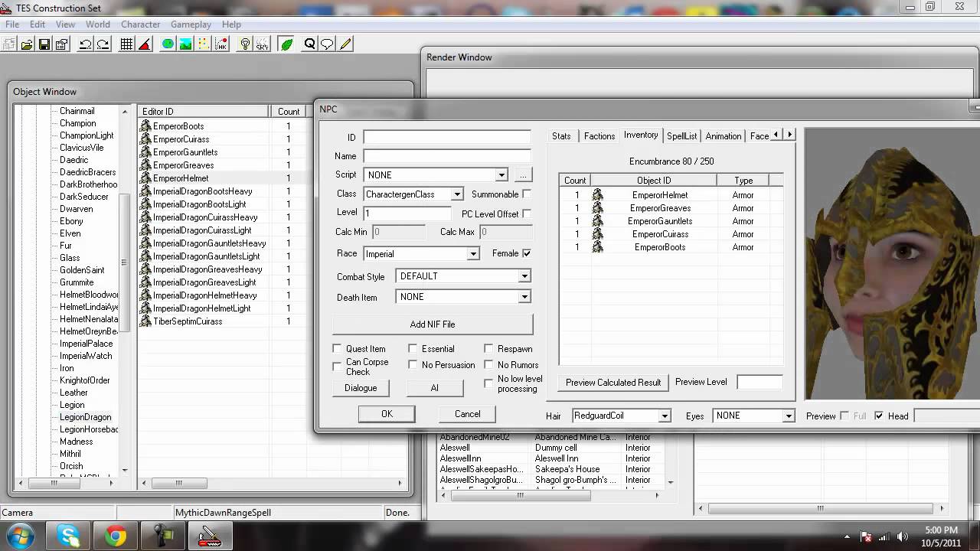Switch to the Factions tab

[599, 136]
